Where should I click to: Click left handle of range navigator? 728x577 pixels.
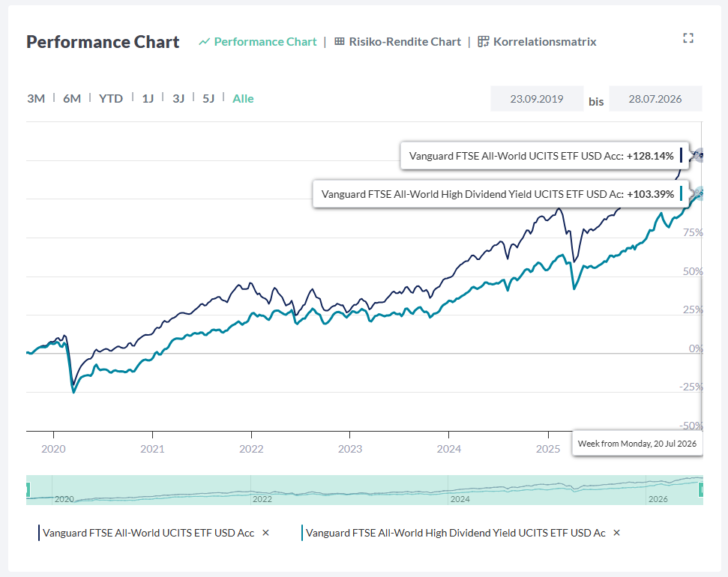(x=28, y=490)
